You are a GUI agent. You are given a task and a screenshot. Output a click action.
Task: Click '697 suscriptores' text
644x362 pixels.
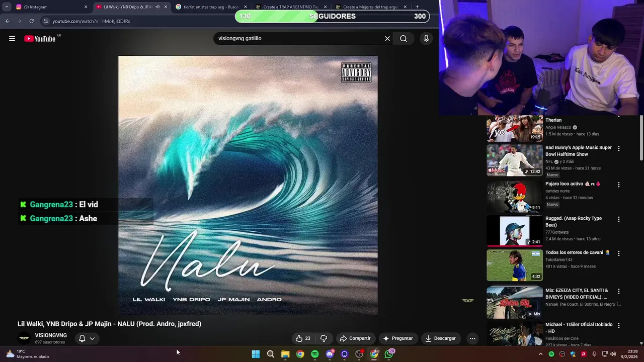(x=50, y=342)
